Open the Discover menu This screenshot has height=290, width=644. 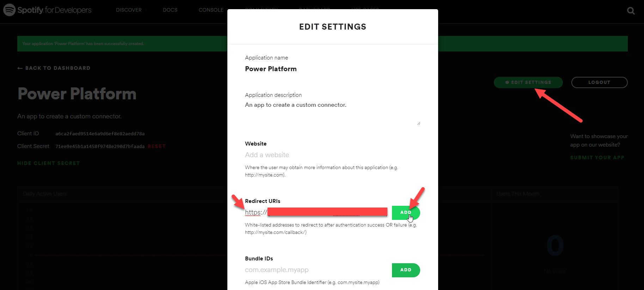129,10
